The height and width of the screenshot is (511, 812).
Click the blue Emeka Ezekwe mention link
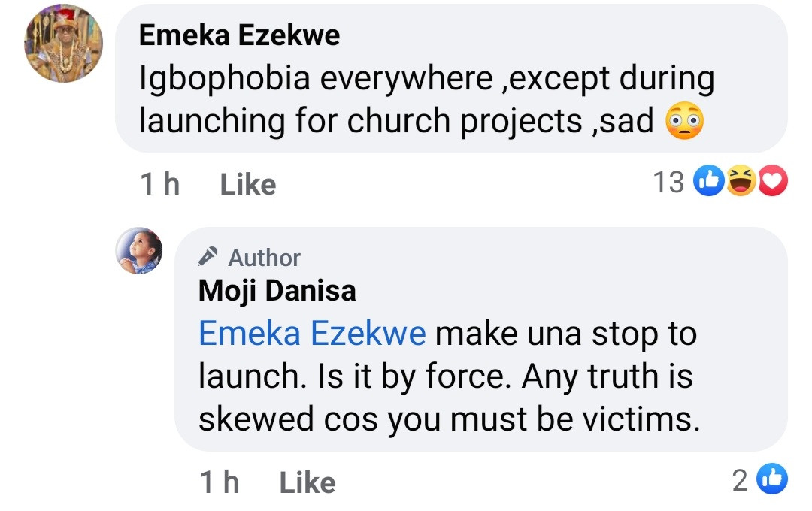[312, 334]
